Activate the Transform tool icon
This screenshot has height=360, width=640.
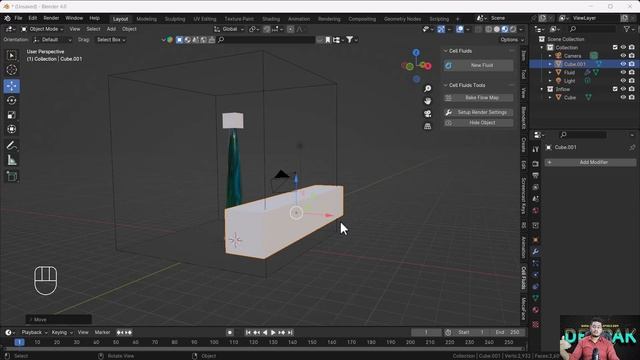(x=12, y=129)
